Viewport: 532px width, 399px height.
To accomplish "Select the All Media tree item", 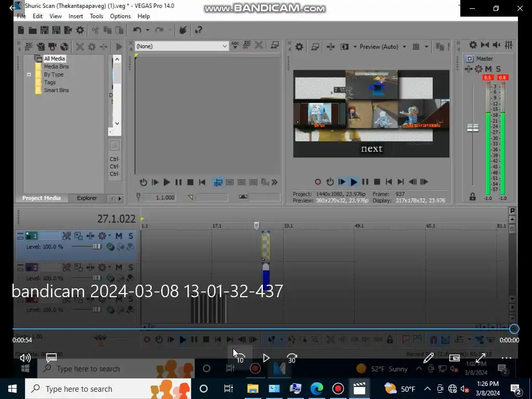I will coord(54,58).
